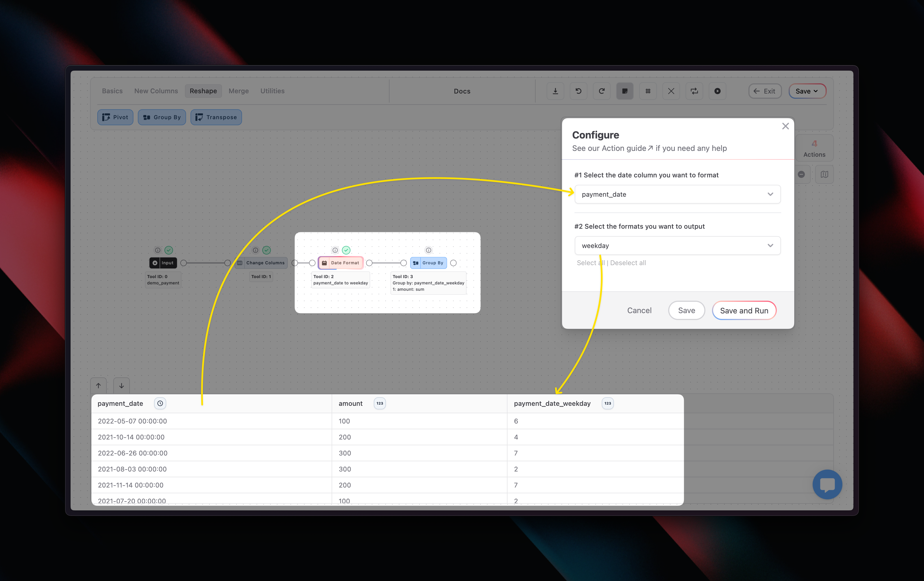Click the Deselect all link
Screen dimensions: 924x581
[x=628, y=263]
